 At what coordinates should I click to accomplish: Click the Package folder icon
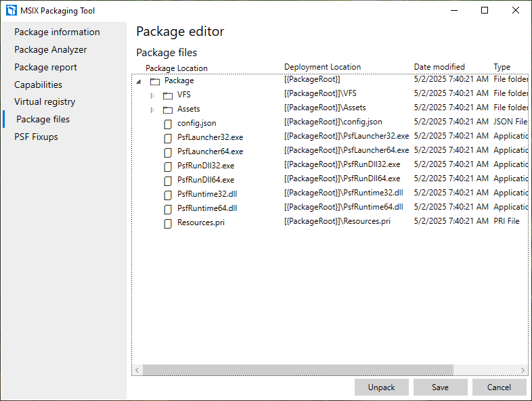tap(155, 81)
